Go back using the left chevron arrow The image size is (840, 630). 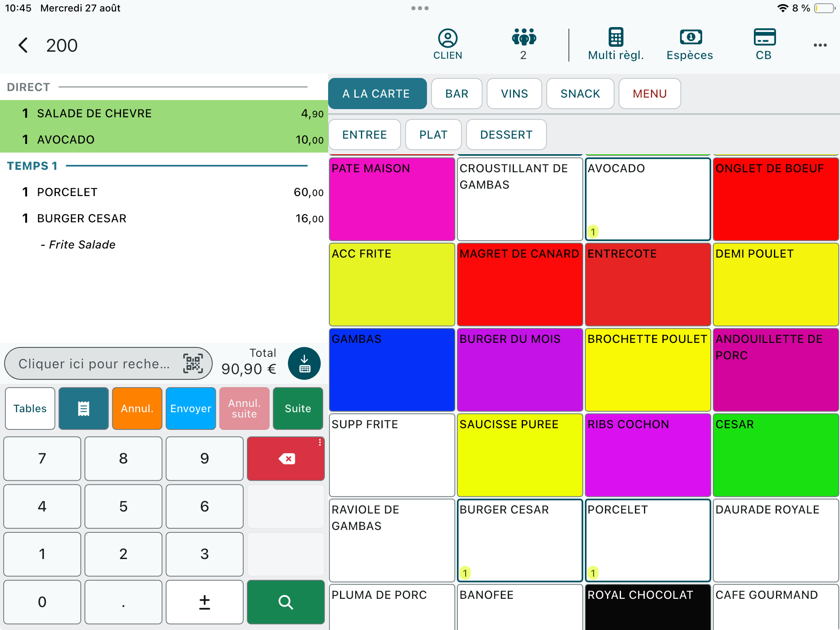click(23, 45)
